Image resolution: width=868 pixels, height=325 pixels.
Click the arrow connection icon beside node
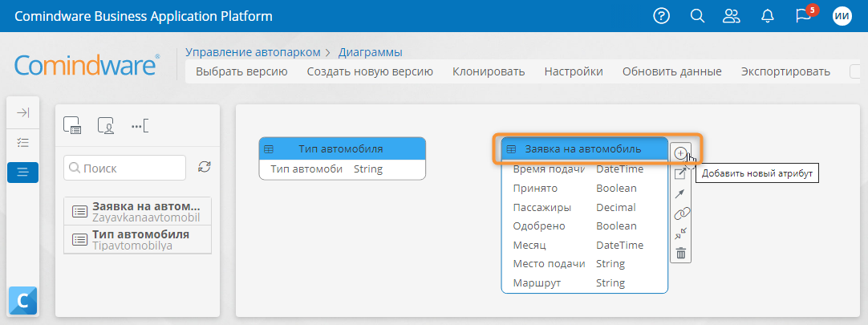(x=680, y=193)
